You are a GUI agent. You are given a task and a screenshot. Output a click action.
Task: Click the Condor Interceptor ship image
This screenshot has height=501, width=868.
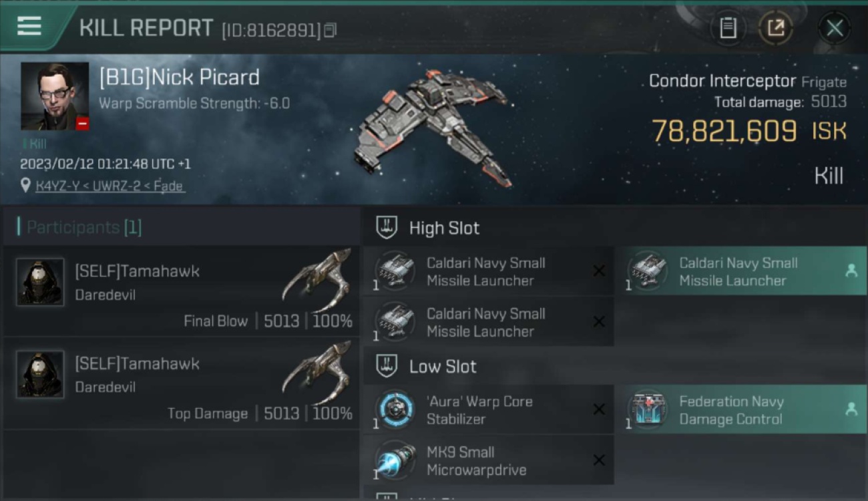tap(434, 128)
